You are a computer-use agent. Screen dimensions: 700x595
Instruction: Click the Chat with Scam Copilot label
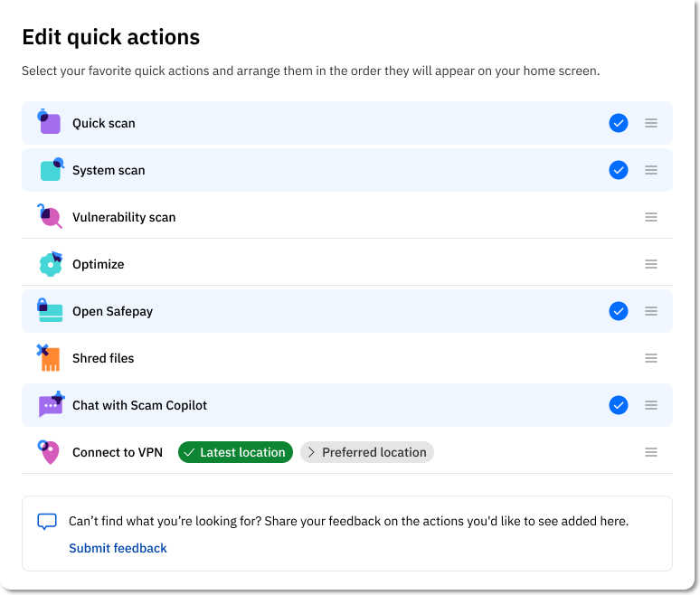(140, 405)
